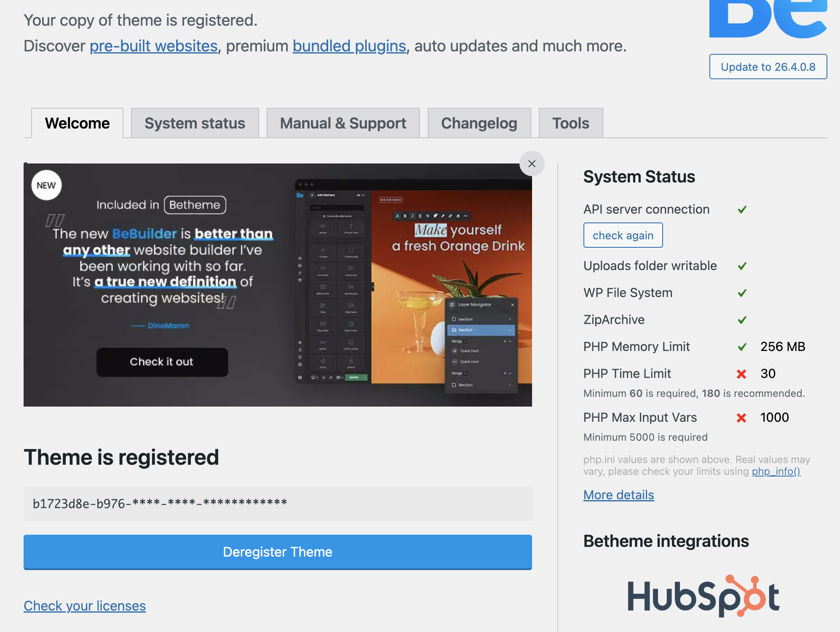The width and height of the screenshot is (840, 632).
Task: Click the 'System Status' heading
Action: click(x=639, y=177)
